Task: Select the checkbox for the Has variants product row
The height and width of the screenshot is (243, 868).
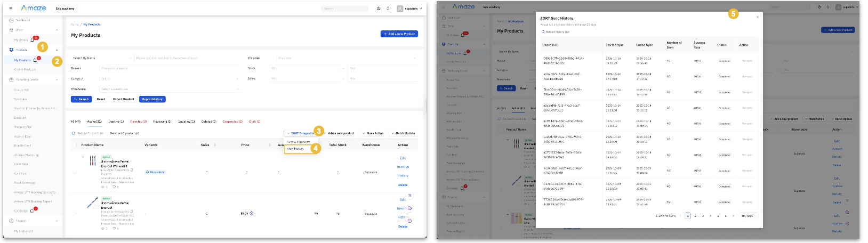Action: point(74,172)
